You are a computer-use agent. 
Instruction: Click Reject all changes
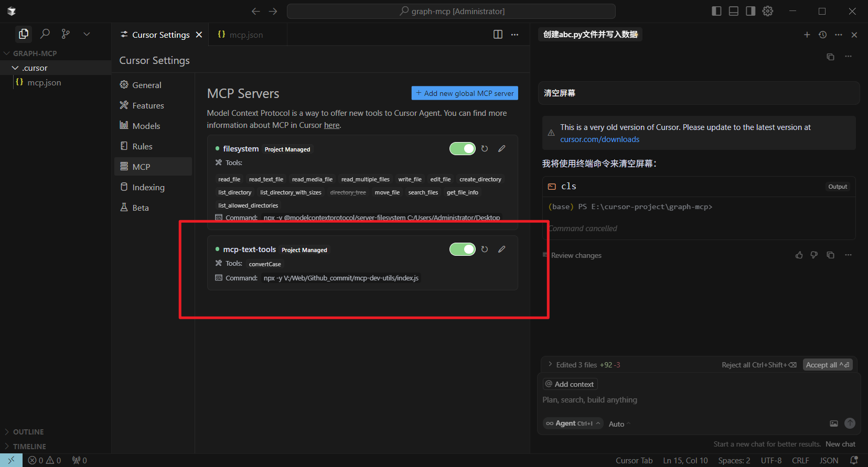pyautogui.click(x=759, y=365)
